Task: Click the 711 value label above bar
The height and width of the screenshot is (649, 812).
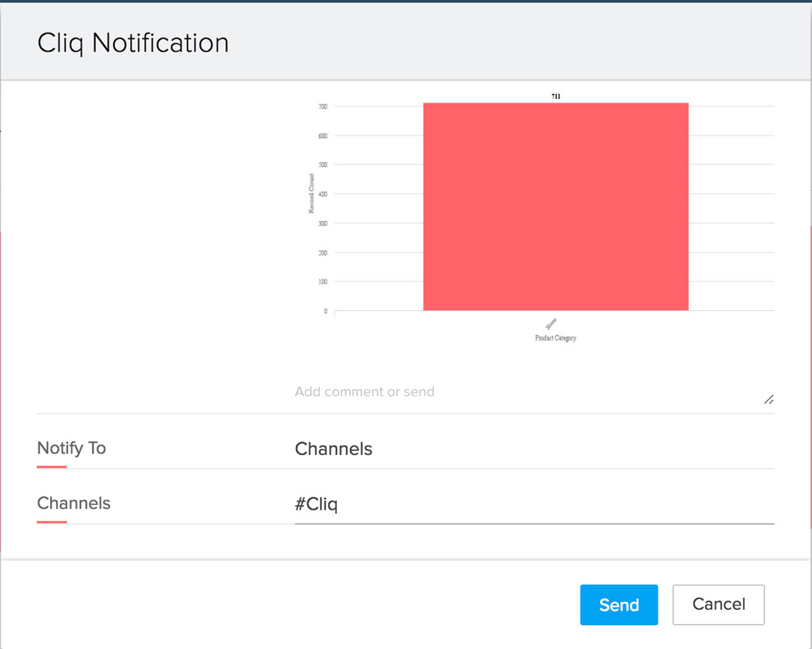Action: pyautogui.click(x=556, y=97)
